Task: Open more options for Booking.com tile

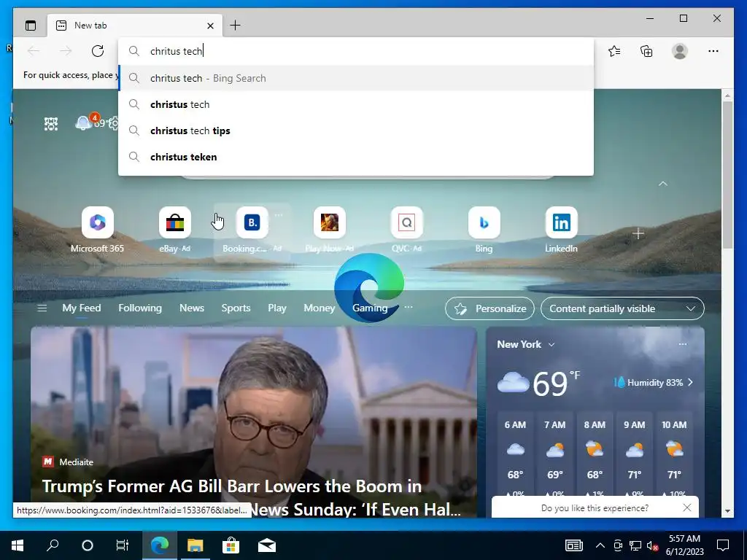Action: click(279, 215)
